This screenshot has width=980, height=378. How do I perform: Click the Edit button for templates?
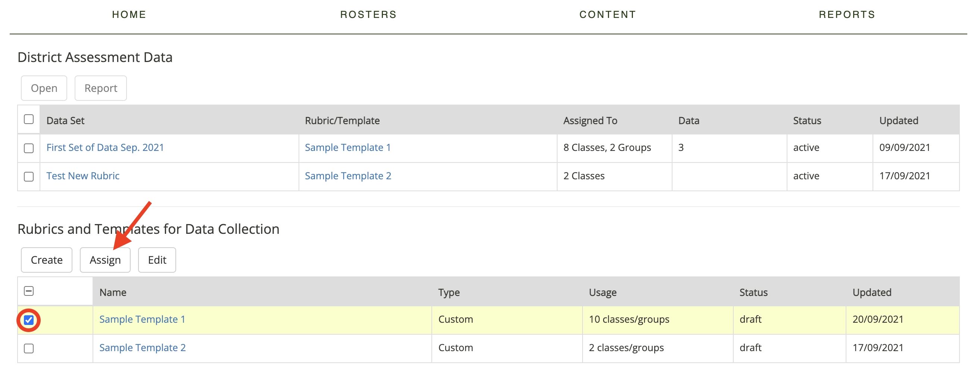pyautogui.click(x=157, y=260)
